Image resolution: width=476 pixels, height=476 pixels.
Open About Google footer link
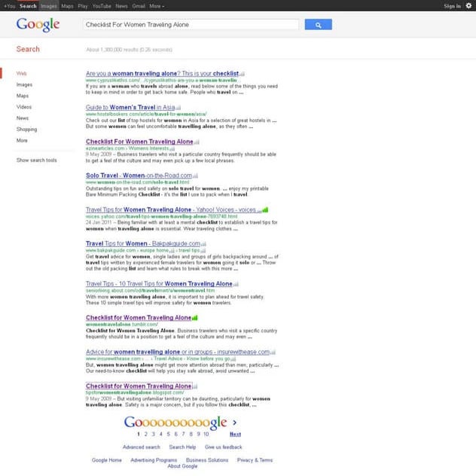coord(182,466)
